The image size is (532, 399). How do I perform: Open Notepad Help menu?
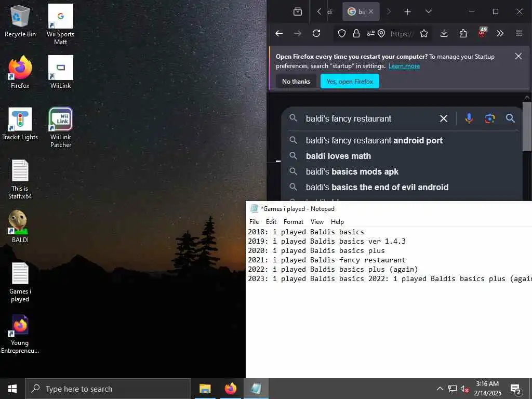337,221
